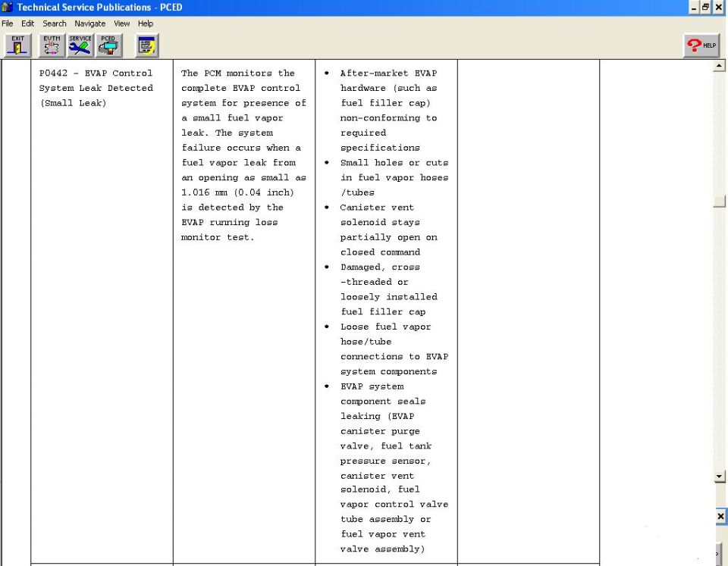The height and width of the screenshot is (566, 728).
Task: Click 'Canister vent' bullet under Small holes
Action: pyautogui.click(x=377, y=208)
